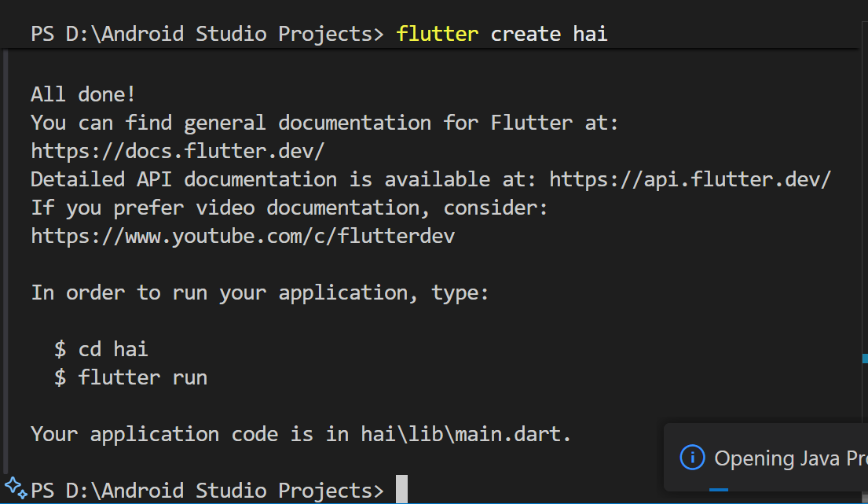Screen dimensions: 868x504
Task: Click the notification's blue progress bar
Action: click(x=718, y=490)
